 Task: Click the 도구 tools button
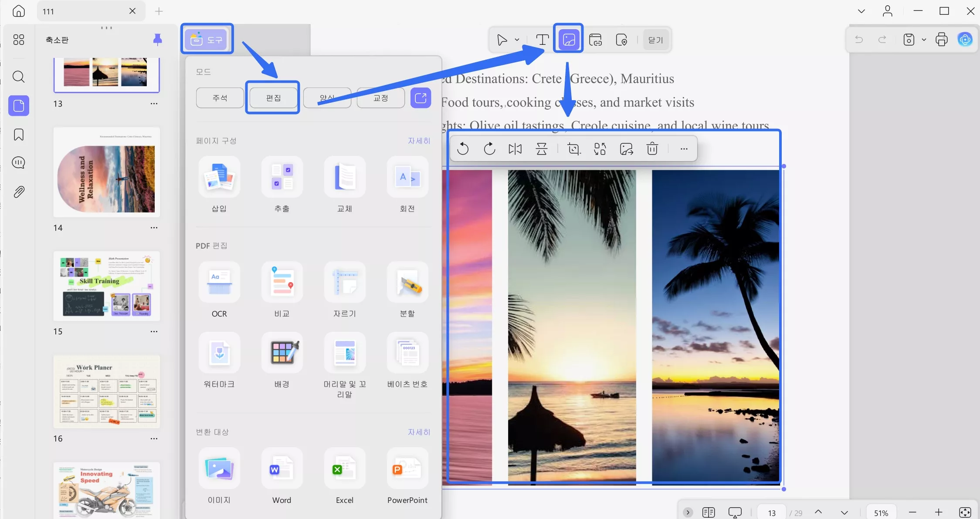pyautogui.click(x=207, y=40)
